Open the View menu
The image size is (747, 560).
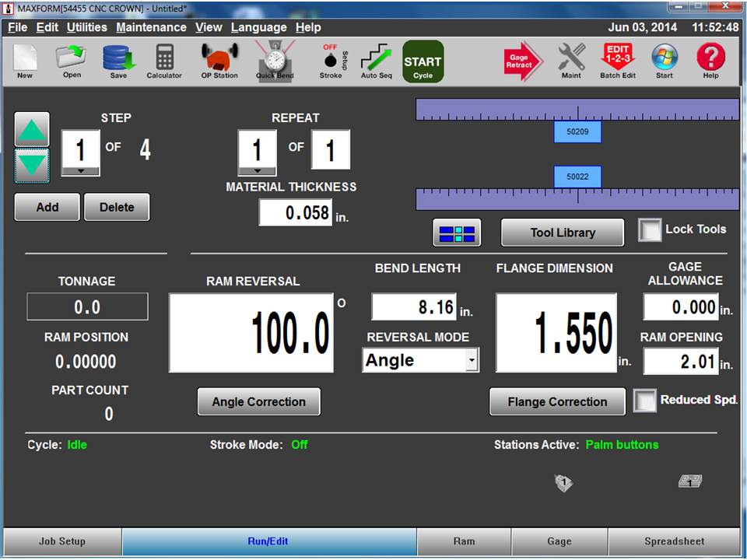click(x=209, y=28)
